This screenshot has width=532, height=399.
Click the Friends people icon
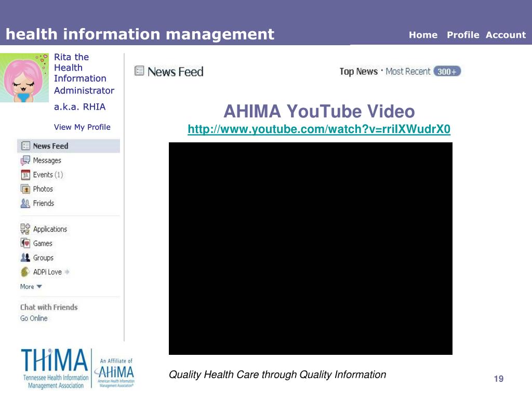25,203
